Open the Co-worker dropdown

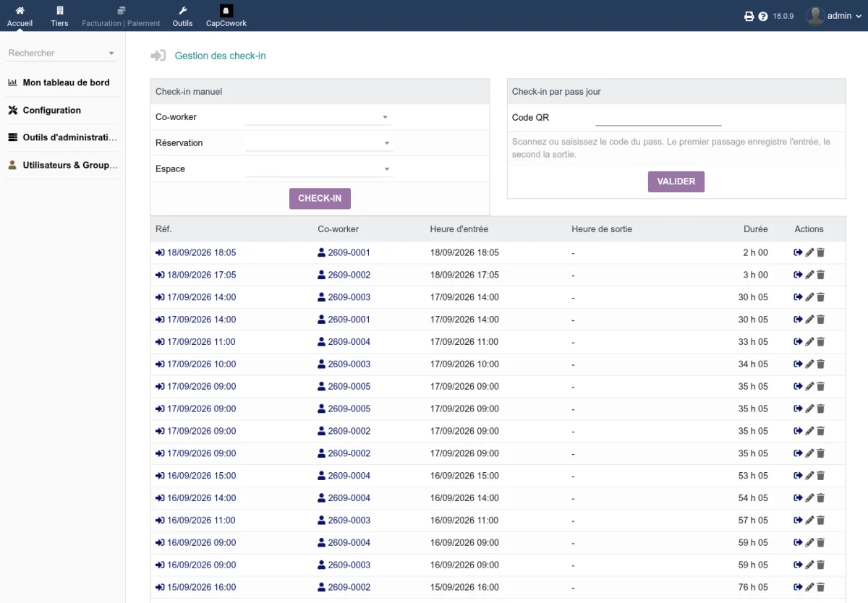coord(319,117)
